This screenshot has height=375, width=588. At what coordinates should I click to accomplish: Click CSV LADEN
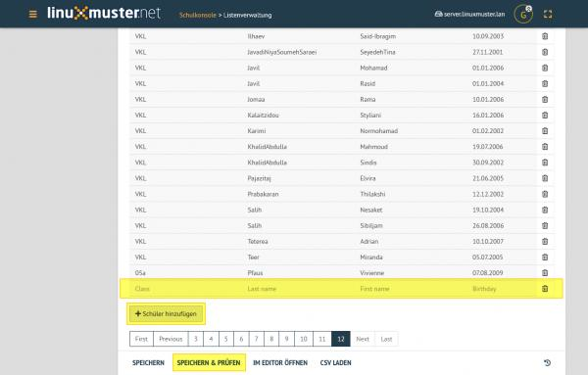(335, 362)
